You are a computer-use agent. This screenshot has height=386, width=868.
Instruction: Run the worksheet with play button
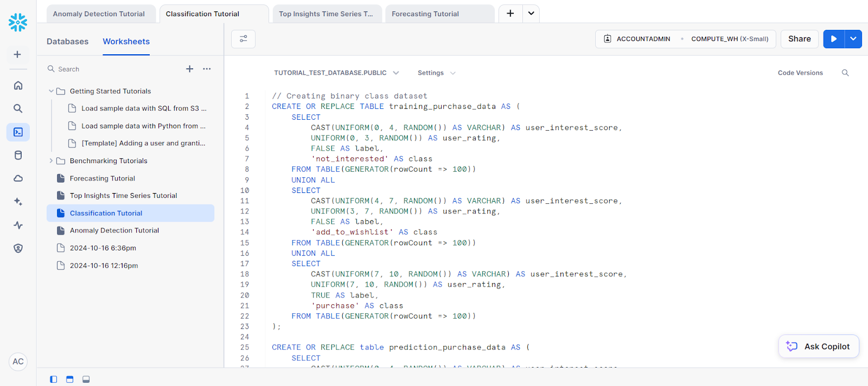[834, 39]
